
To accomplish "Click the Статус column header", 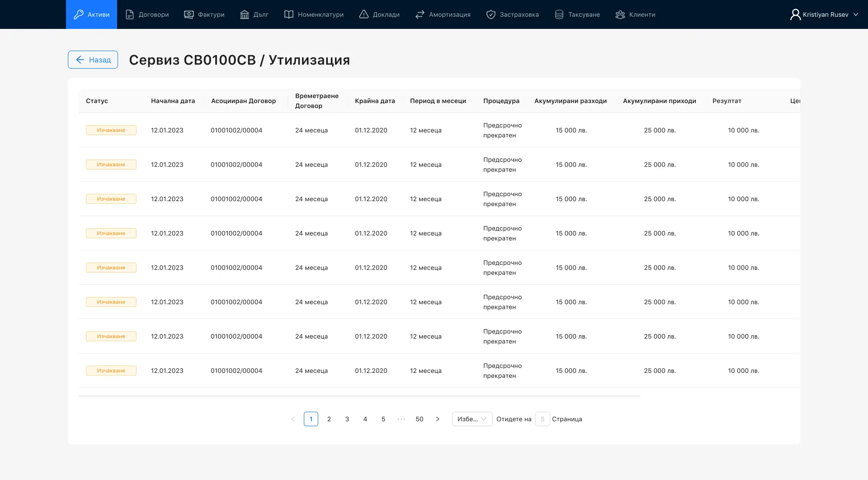I will pyautogui.click(x=97, y=101).
